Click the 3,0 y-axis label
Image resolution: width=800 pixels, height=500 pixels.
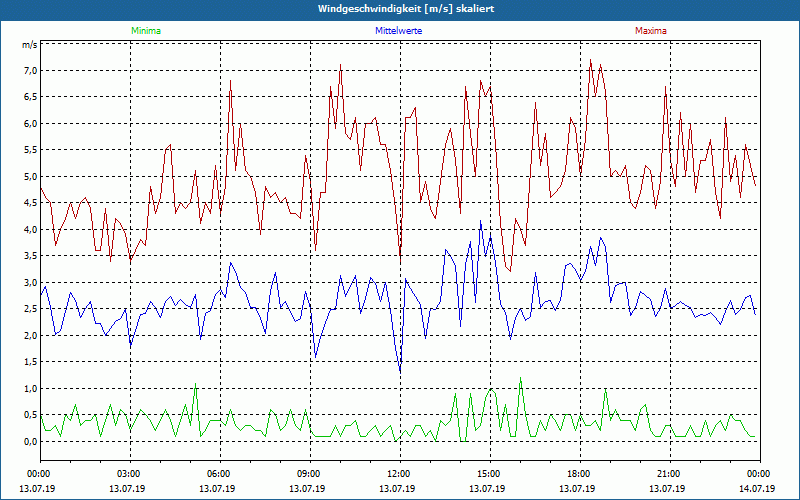click(31, 283)
